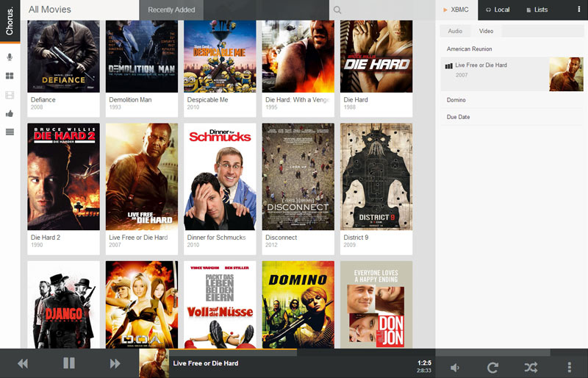Click the District 9 title text
The height and width of the screenshot is (378, 588).
point(356,238)
